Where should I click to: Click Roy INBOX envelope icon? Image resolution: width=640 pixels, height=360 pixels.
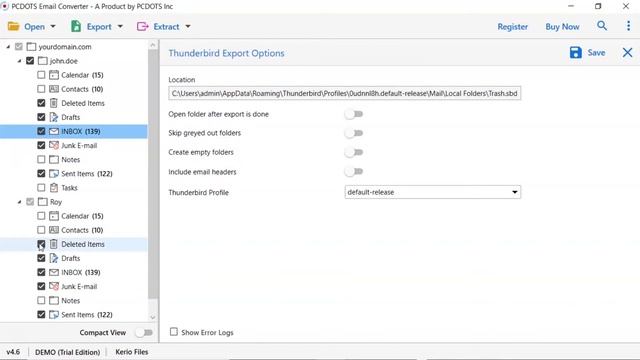pyautogui.click(x=54, y=272)
